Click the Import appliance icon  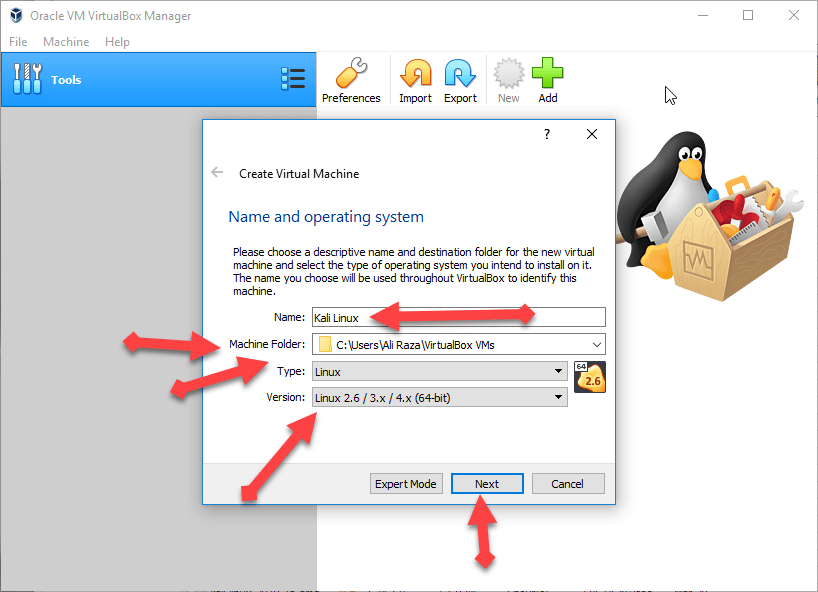pyautogui.click(x=415, y=75)
